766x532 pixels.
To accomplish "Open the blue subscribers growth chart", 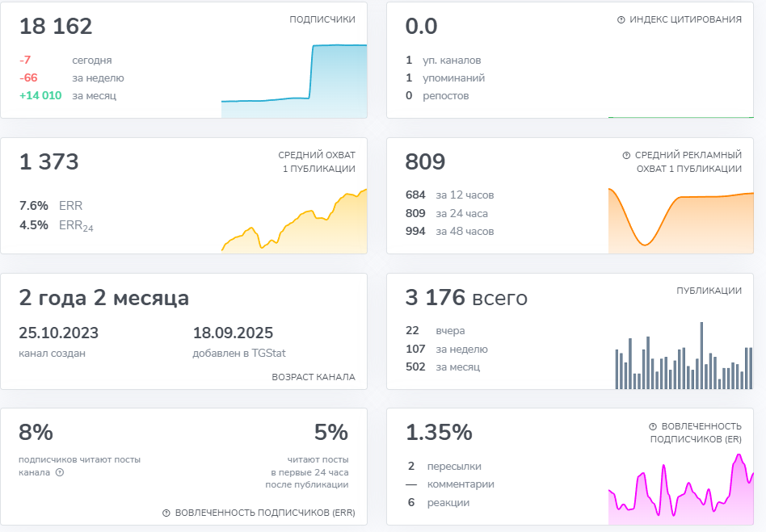I will (294, 82).
